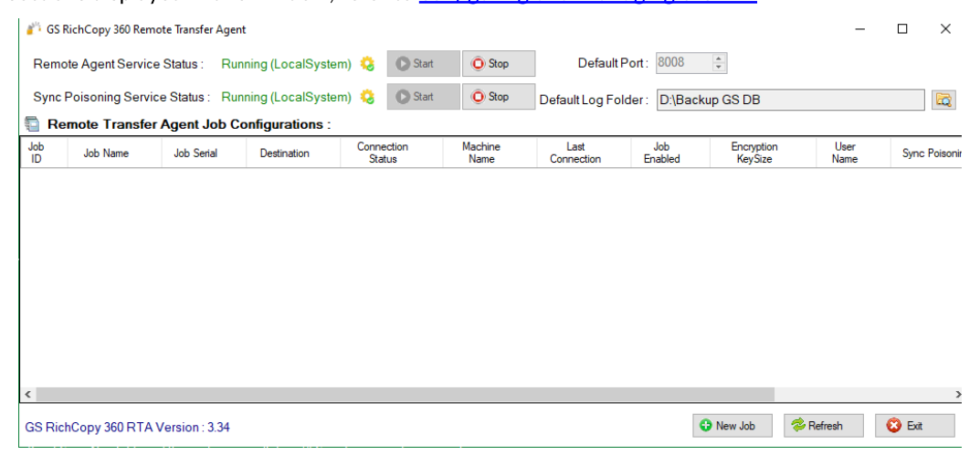Click the right arrow of the horizontal scrollbar
The width and height of the screenshot is (980, 466).
957,394
